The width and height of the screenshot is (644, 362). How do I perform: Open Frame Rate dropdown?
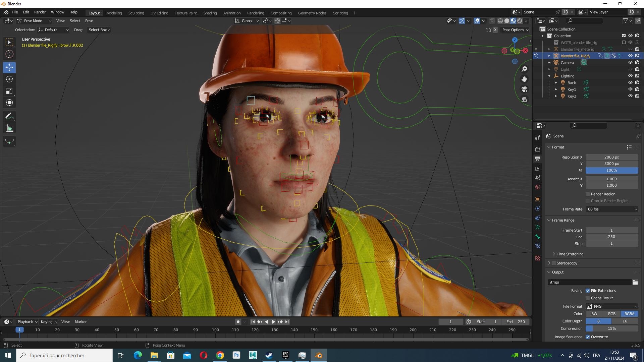(612, 209)
